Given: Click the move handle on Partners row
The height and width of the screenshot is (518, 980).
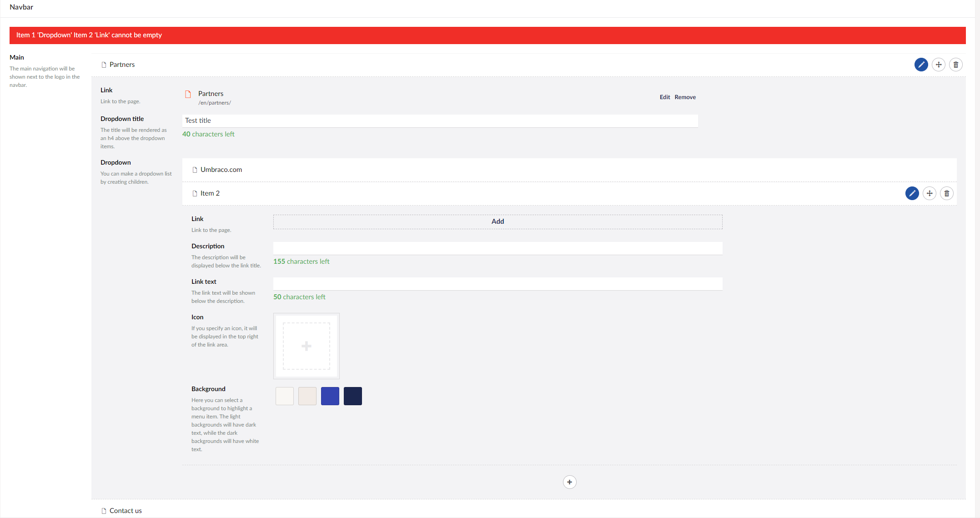Looking at the screenshot, I should pyautogui.click(x=938, y=65).
